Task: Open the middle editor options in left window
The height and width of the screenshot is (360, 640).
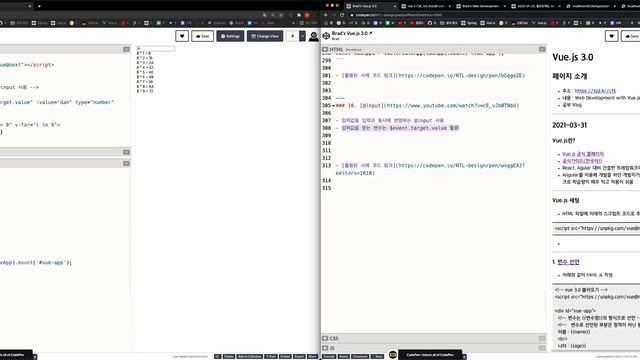Action: click(127, 152)
